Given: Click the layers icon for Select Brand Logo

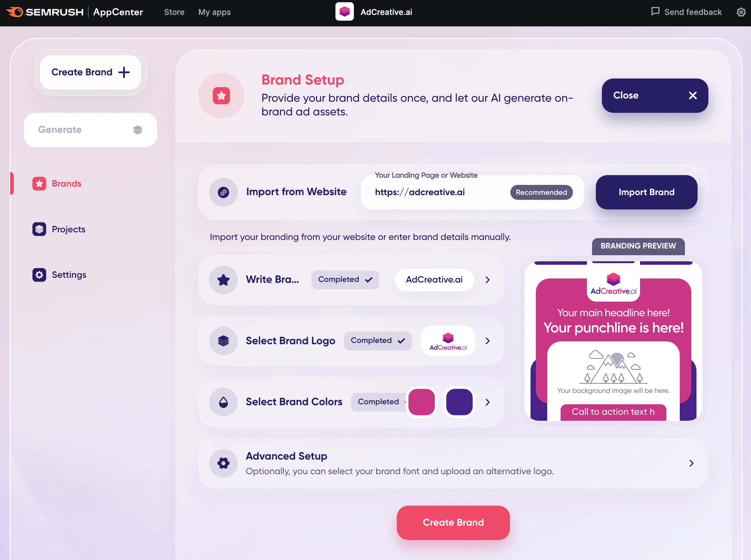Looking at the screenshot, I should 224,340.
